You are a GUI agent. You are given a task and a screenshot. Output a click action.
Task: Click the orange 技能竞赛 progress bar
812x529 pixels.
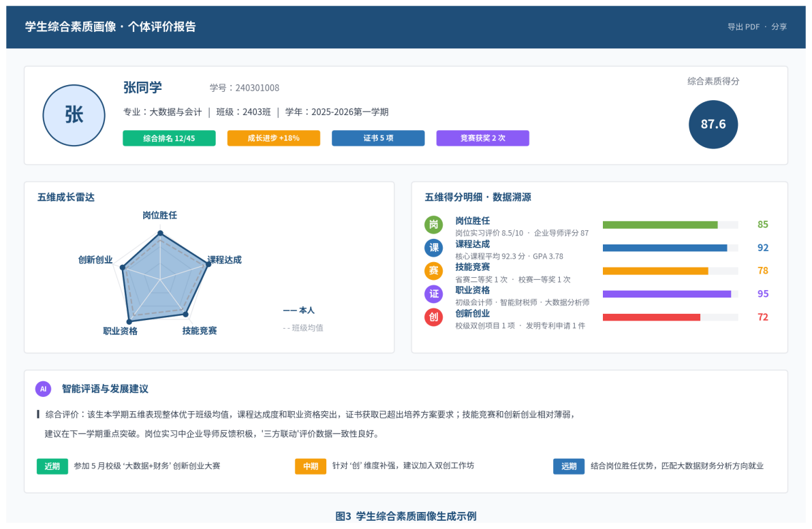[x=670, y=271]
